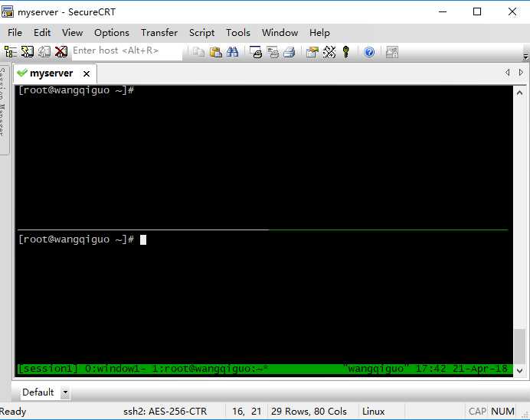Click the green connected checkmark on myserver tab
This screenshot has height=420, width=530.
22,73
